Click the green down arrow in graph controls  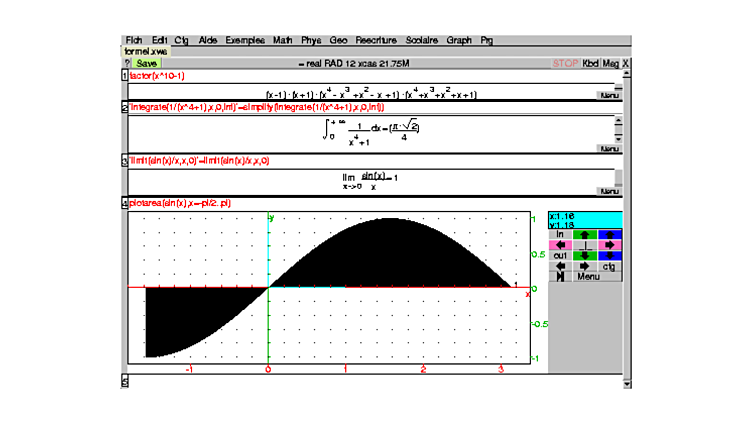pos(585,255)
